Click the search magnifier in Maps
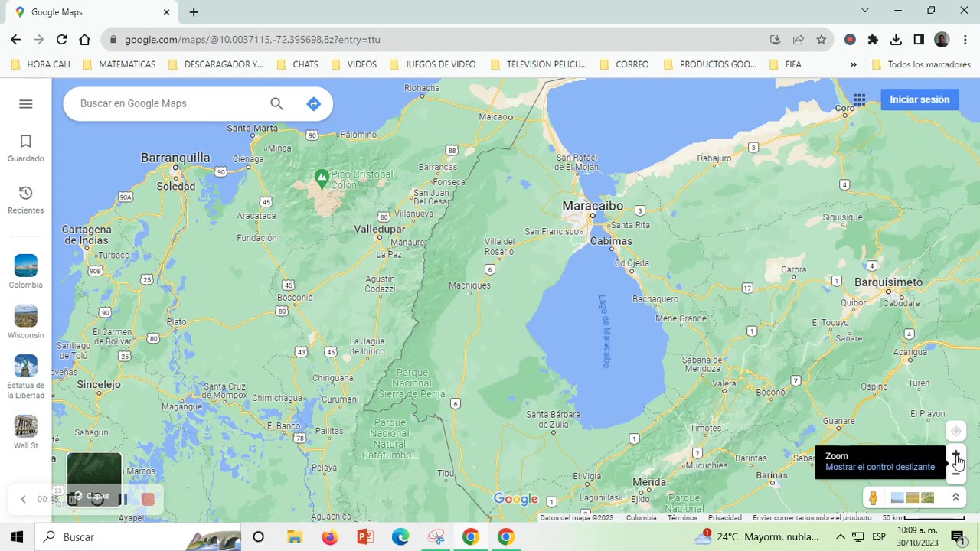Screen dimensions: 980x551 pos(277,104)
